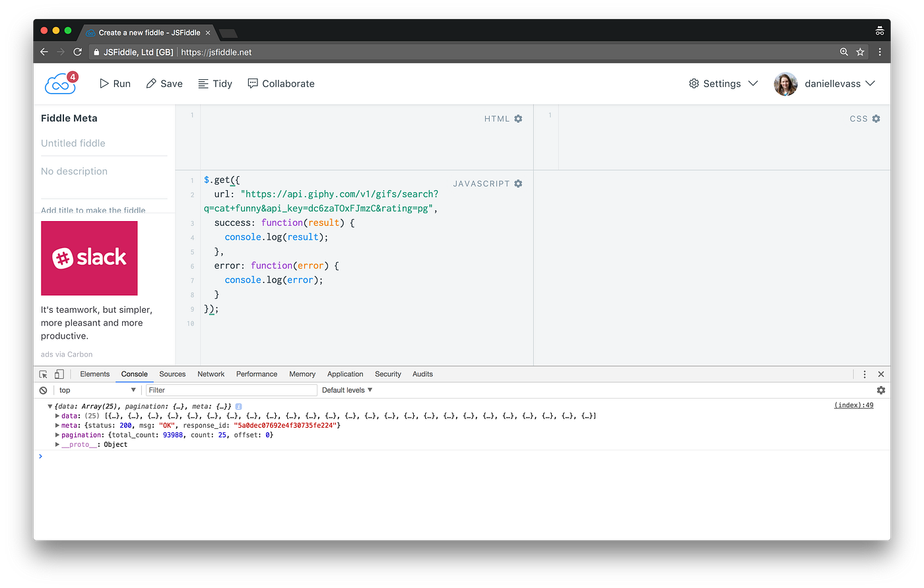Open Chrome's three-dot browser menu
Viewport: 924px width, 588px height.
[x=880, y=51]
